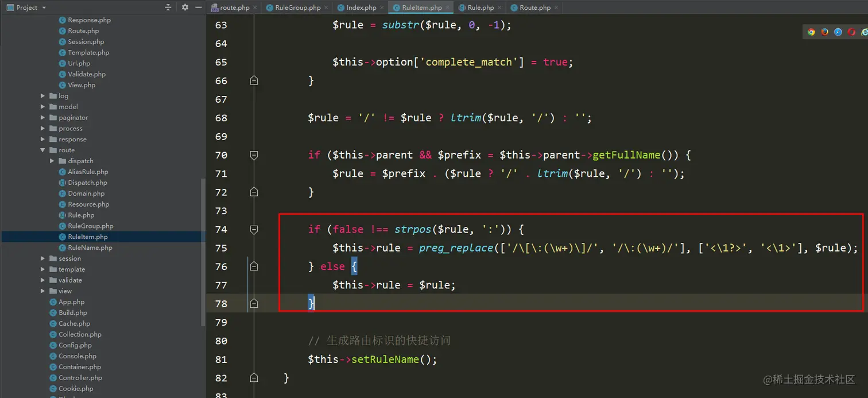Expand the dispatch folder
Screen dimensions: 868x398
[x=53, y=161]
